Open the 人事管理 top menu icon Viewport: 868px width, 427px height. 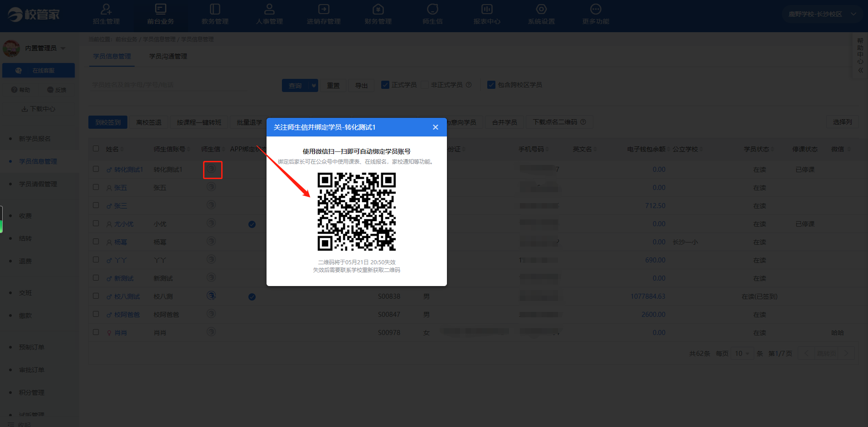coord(269,9)
